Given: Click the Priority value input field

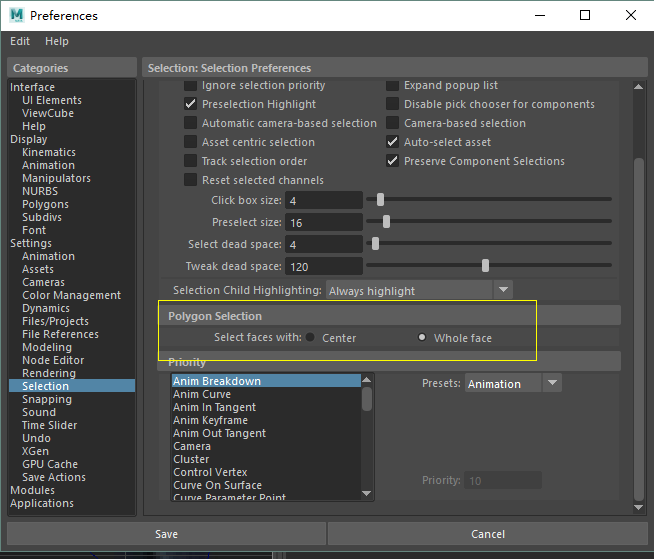Looking at the screenshot, I should 503,481.
